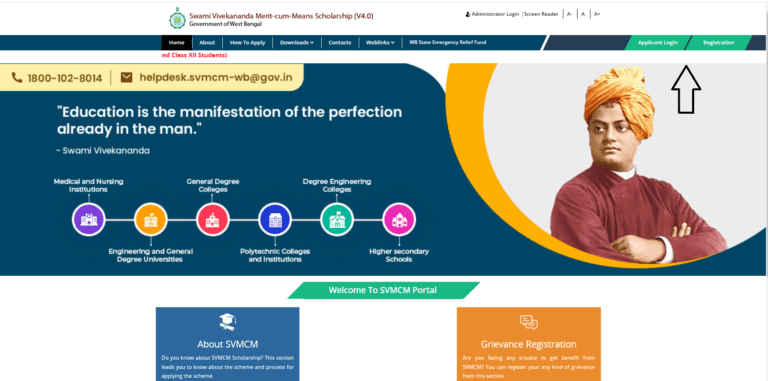Click the green Registration button
This screenshot has height=381, width=768.
pyautogui.click(x=719, y=43)
